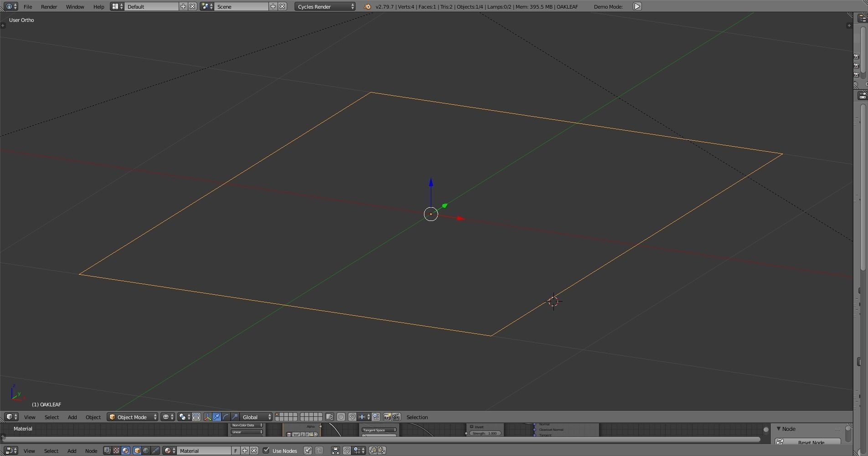Click the Scene name field

pyautogui.click(x=241, y=6)
